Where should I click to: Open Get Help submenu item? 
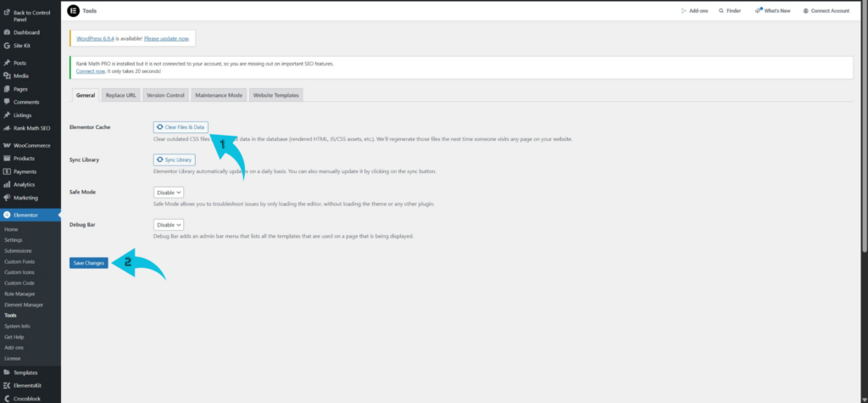tap(14, 337)
